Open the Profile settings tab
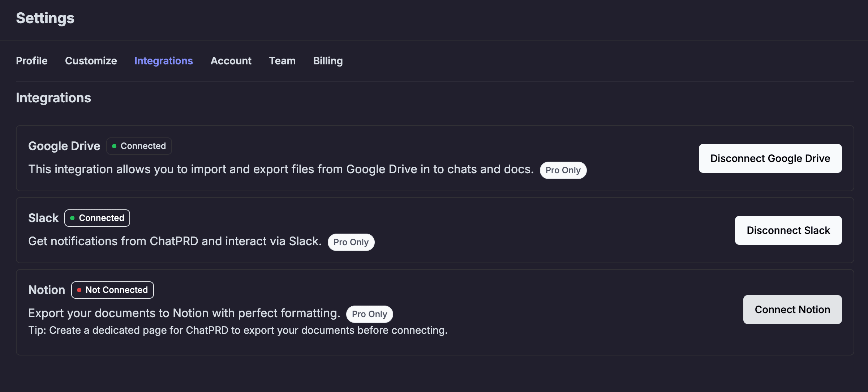868x392 pixels. 32,61
